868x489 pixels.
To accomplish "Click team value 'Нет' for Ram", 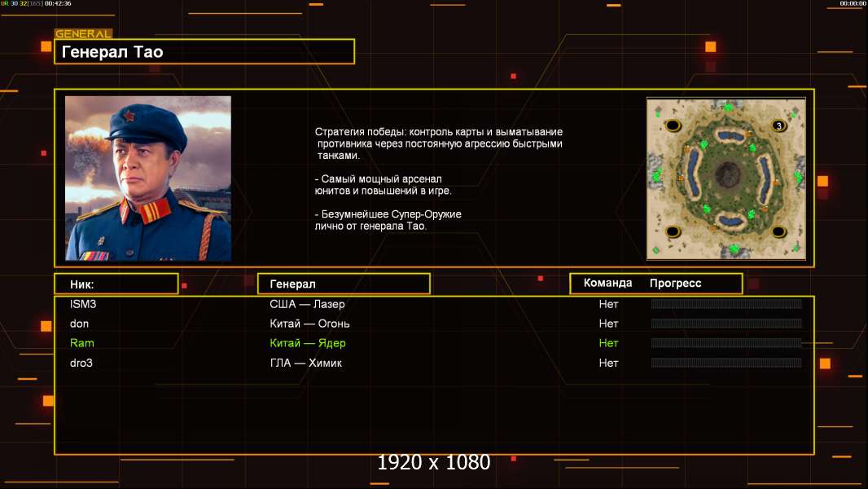I will (x=608, y=343).
